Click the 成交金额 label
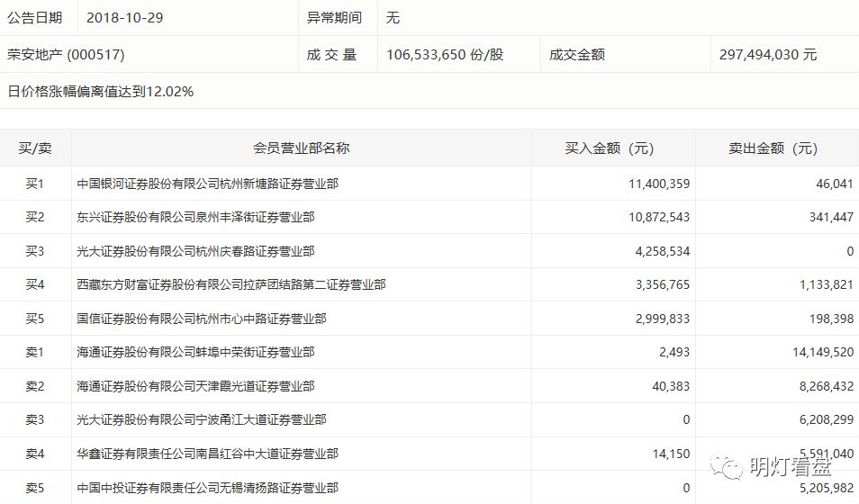859x504 pixels. 577,54
